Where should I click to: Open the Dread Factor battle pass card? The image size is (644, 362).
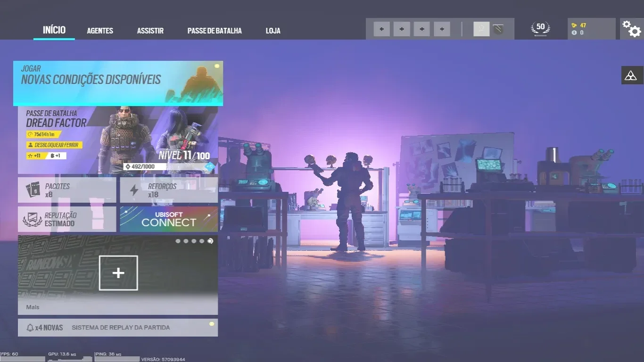[x=118, y=140]
